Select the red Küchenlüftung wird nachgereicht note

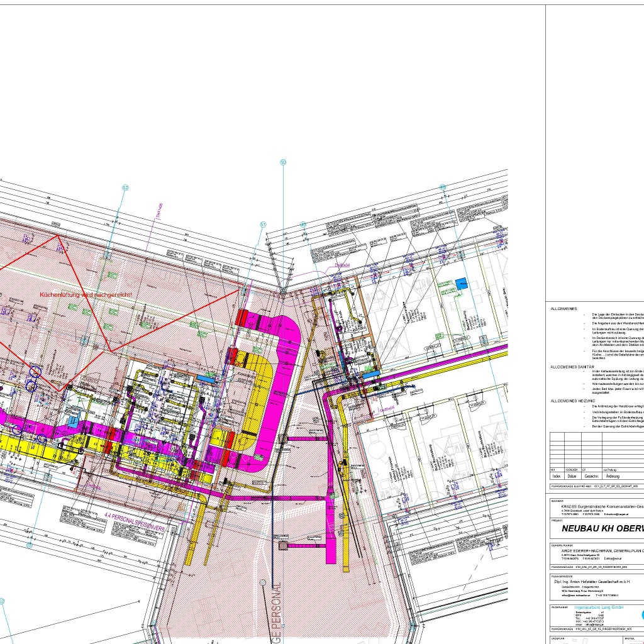coord(86,295)
